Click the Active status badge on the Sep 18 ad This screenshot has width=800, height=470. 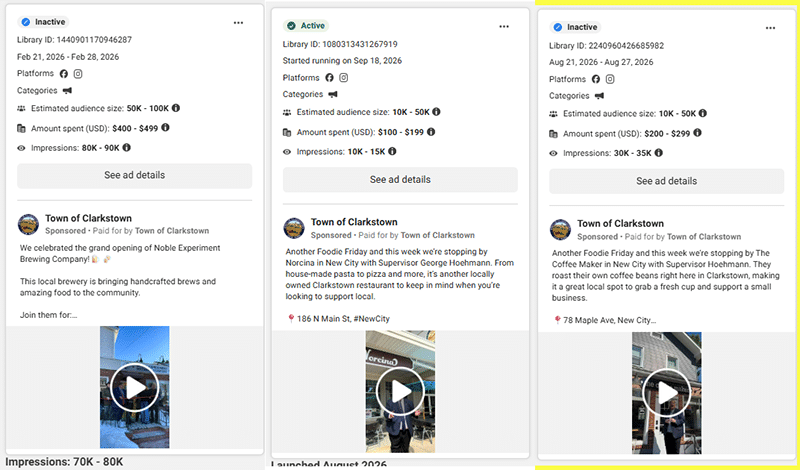click(x=306, y=26)
